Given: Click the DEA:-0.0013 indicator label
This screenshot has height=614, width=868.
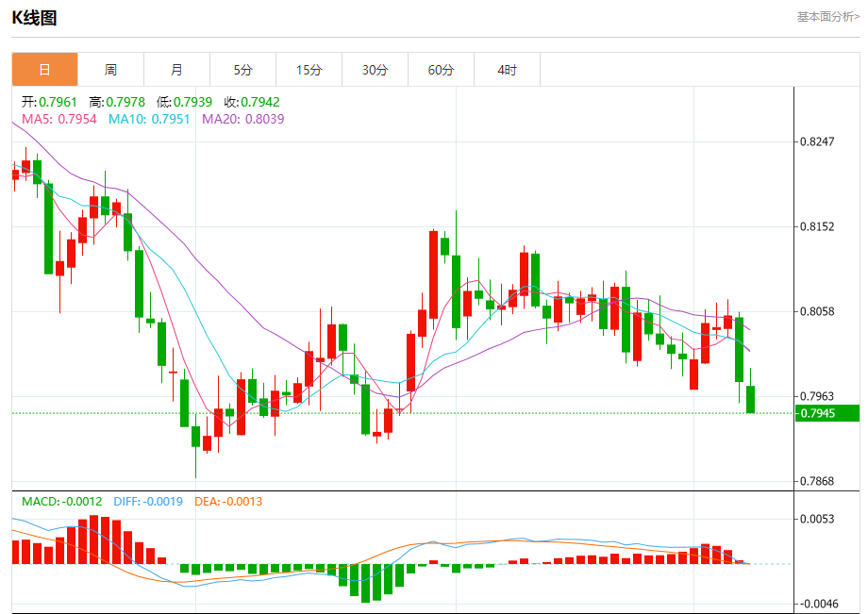Looking at the screenshot, I should click(x=228, y=502).
